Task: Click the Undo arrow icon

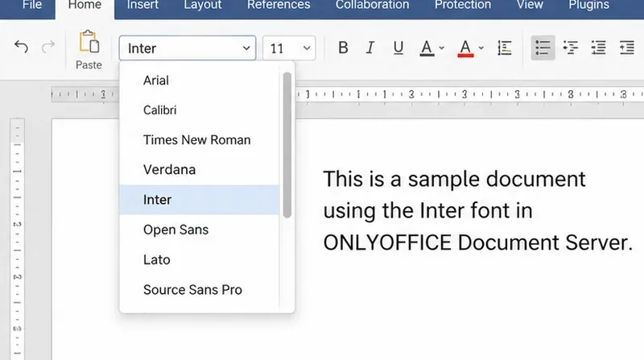Action: click(x=21, y=47)
